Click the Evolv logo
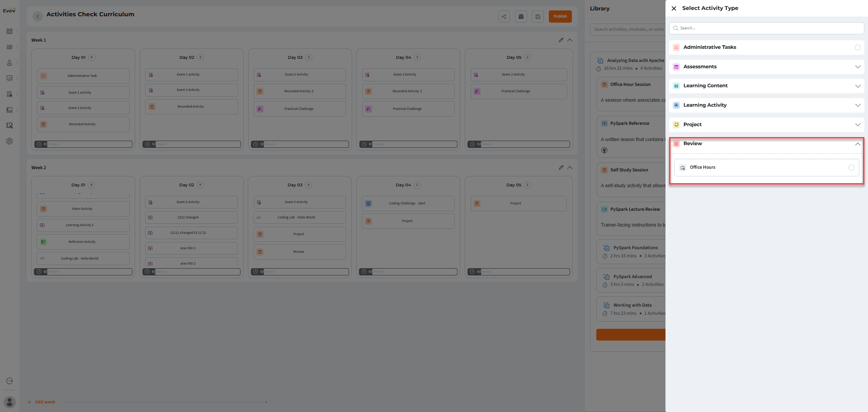The height and width of the screenshot is (412, 868). (9, 10)
